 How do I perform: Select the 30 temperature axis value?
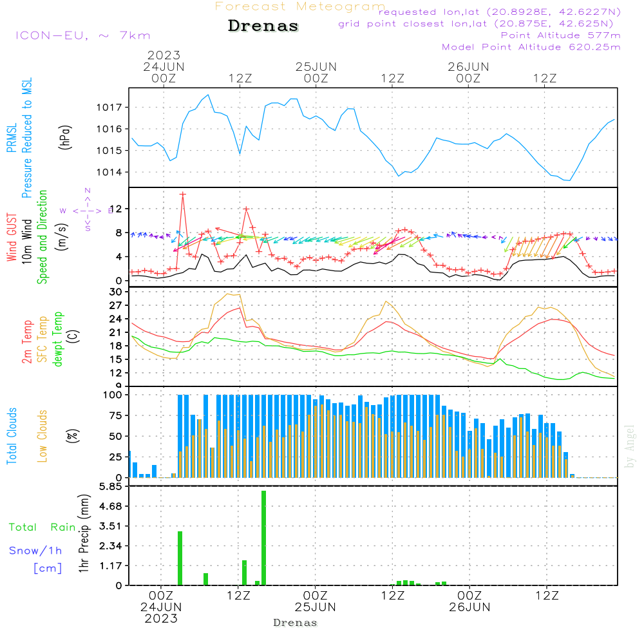coord(115,292)
